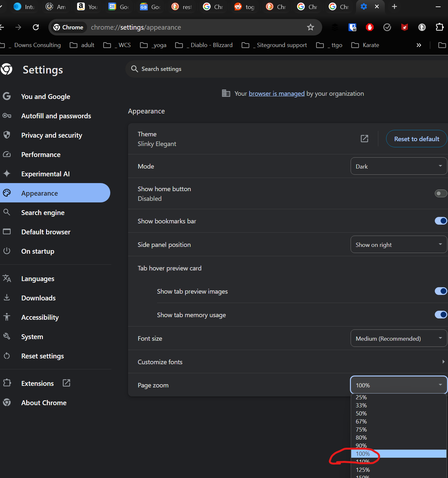Turn off Show bookmarks bar toggle
Image resolution: width=448 pixels, height=478 pixels.
click(x=441, y=221)
